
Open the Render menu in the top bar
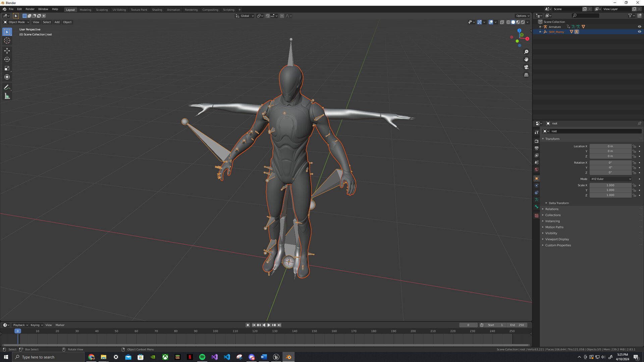coord(30,9)
